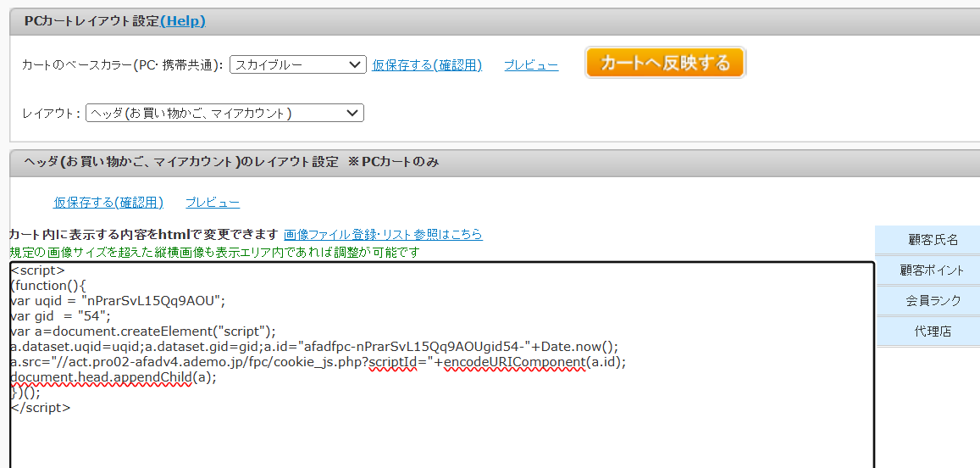Click the underlined scriptId word in the a.src line
This screenshot has height=468, width=980.
(x=391, y=362)
